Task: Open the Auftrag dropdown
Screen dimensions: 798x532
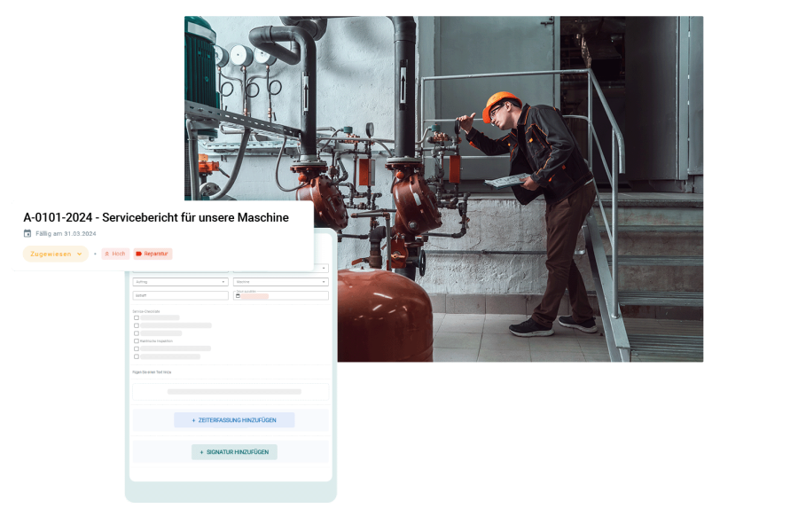Action: pyautogui.click(x=180, y=282)
